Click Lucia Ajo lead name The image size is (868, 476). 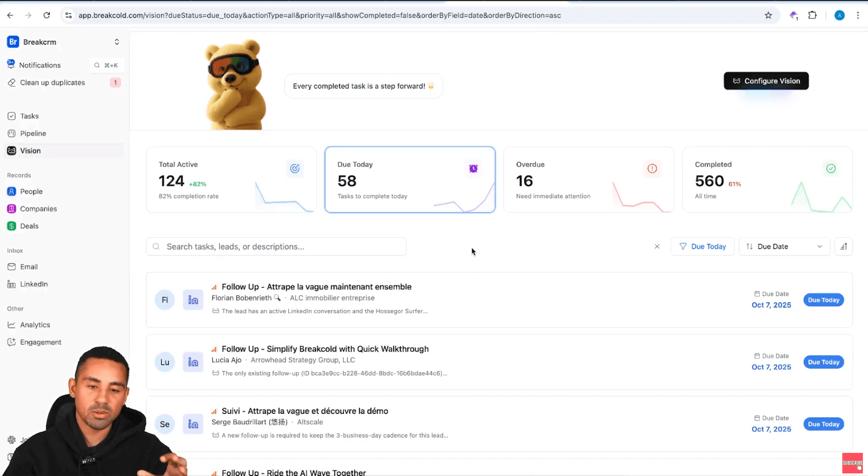pos(226,360)
